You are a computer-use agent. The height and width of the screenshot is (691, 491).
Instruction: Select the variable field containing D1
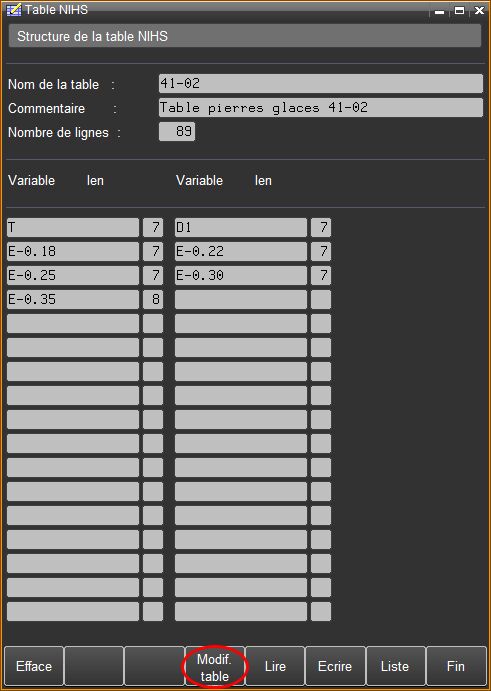tap(241, 227)
